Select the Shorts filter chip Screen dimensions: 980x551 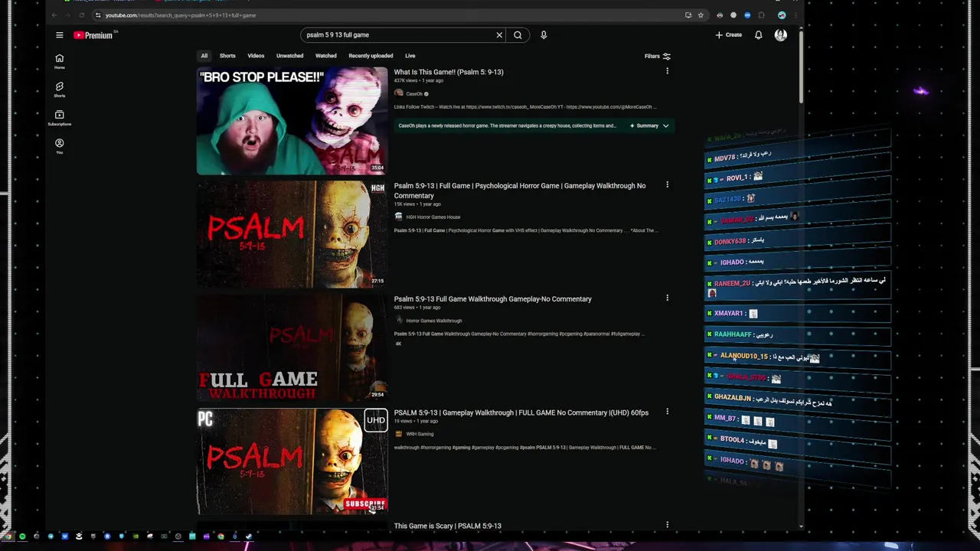227,56
